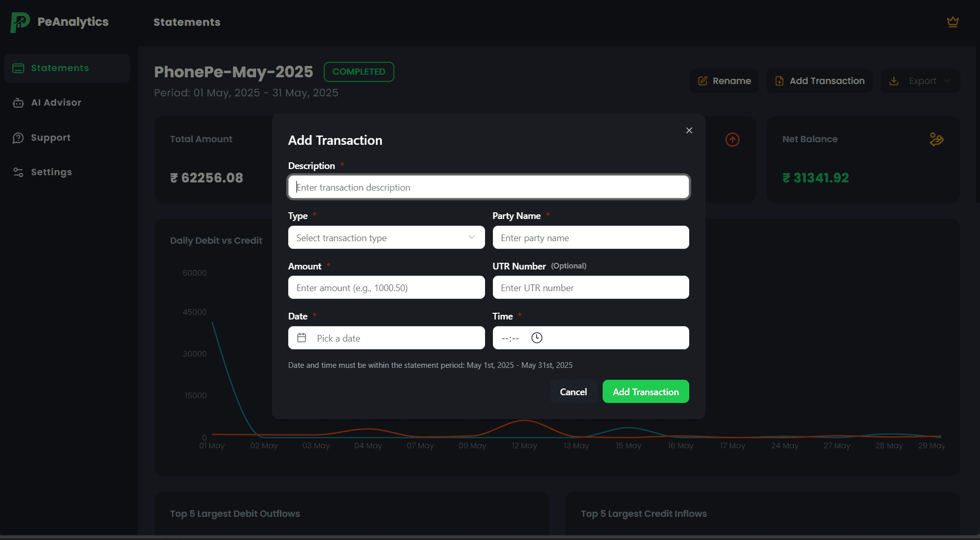This screenshot has height=540, width=980.
Task: Click the crown icon in the top bar
Action: point(953,22)
